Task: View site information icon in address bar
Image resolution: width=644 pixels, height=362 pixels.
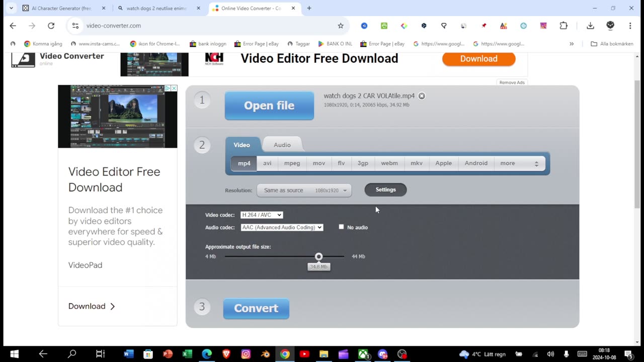Action: (x=75, y=26)
